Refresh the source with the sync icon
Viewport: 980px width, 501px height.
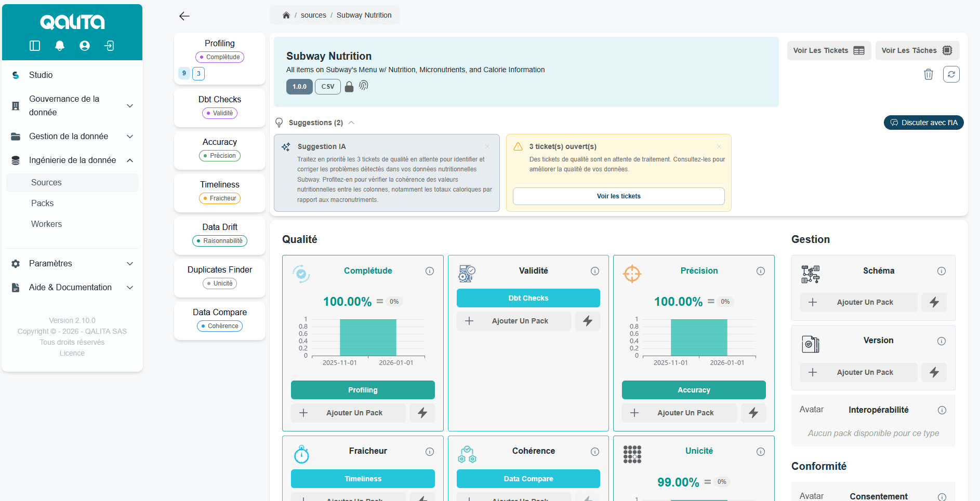tap(951, 74)
